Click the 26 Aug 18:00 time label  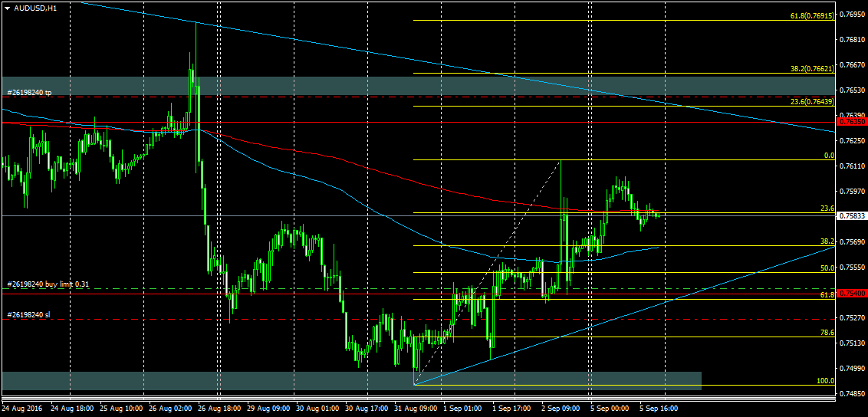point(219,409)
